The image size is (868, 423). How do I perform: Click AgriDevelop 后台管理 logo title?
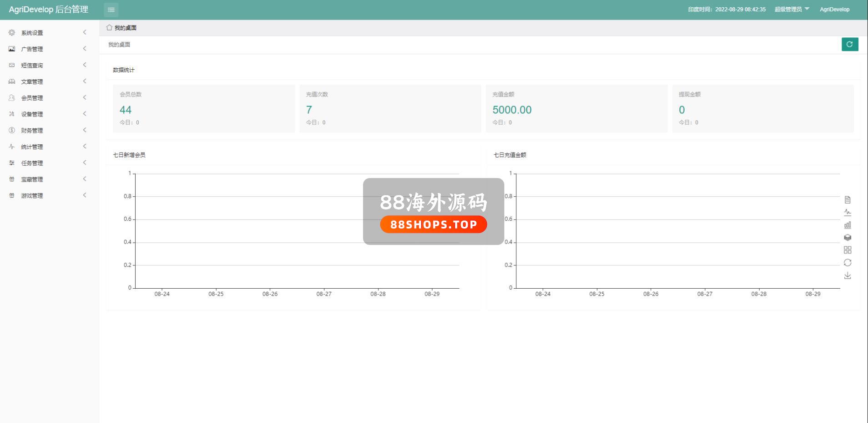coord(49,10)
